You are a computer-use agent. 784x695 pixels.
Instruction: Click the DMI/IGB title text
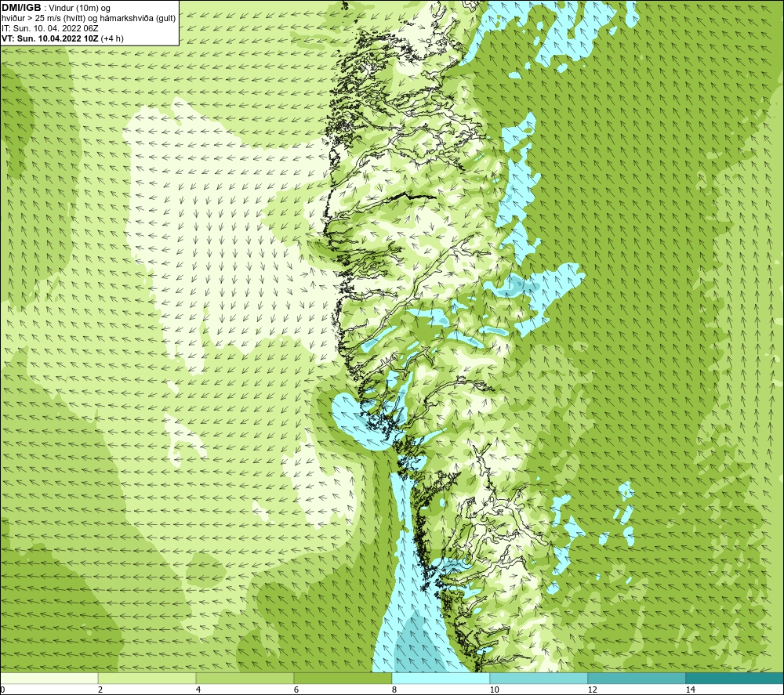point(21,8)
